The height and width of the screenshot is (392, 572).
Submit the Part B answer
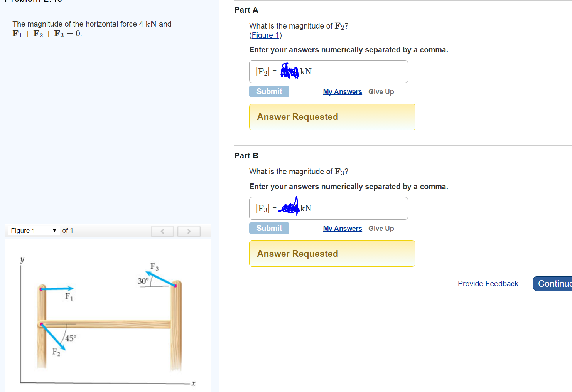click(x=269, y=228)
